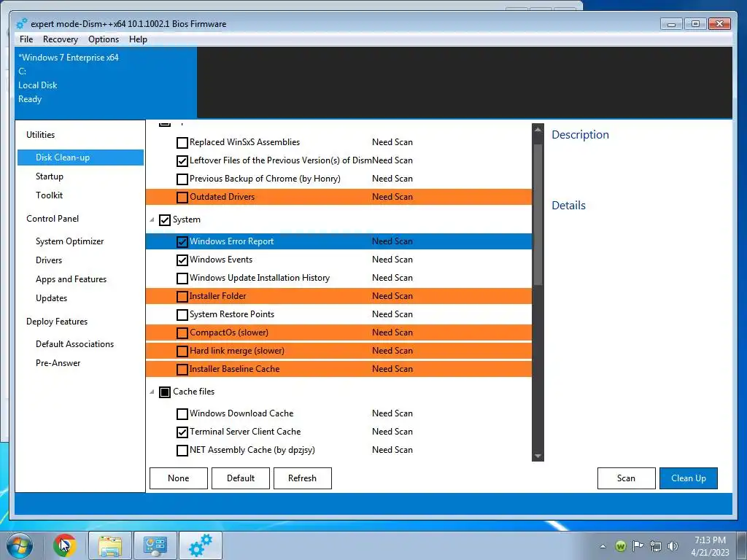Open the Help menu
Viewport: 747px width, 560px height.
click(x=138, y=39)
